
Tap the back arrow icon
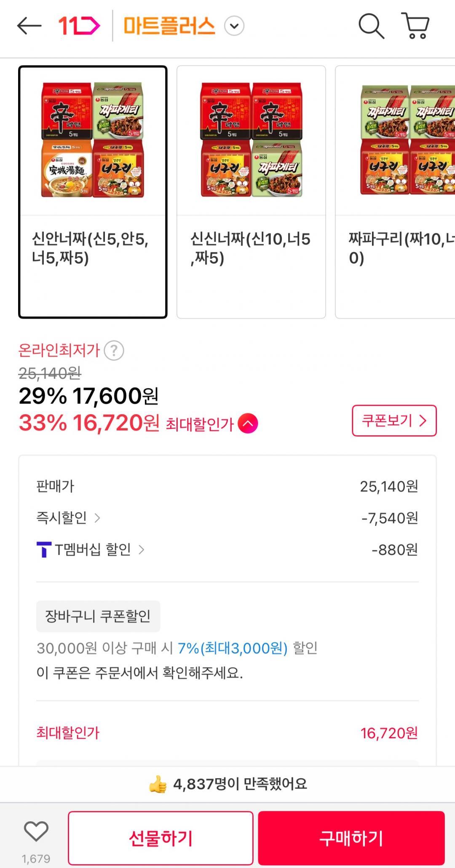pyautogui.click(x=29, y=26)
